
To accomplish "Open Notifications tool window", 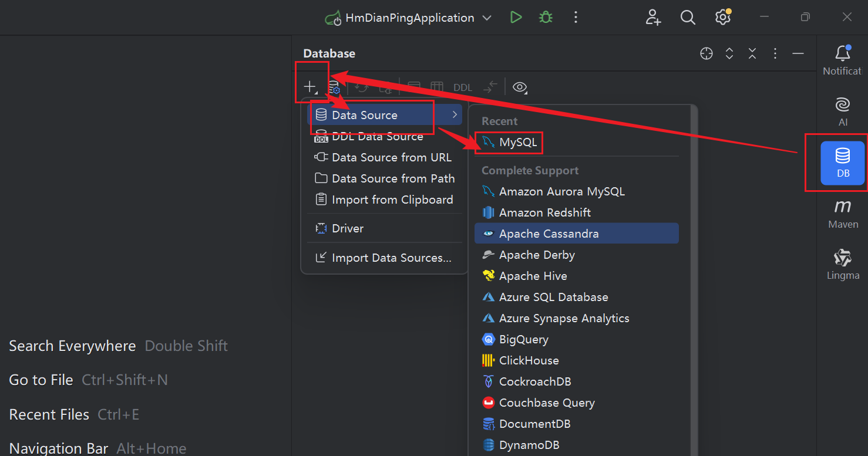I will [843, 60].
